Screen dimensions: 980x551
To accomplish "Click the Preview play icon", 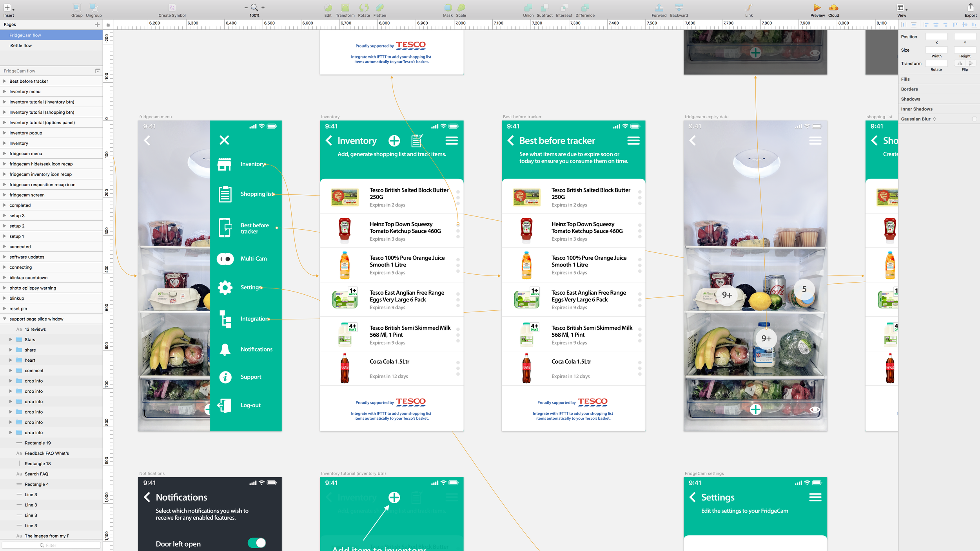I will click(x=817, y=8).
